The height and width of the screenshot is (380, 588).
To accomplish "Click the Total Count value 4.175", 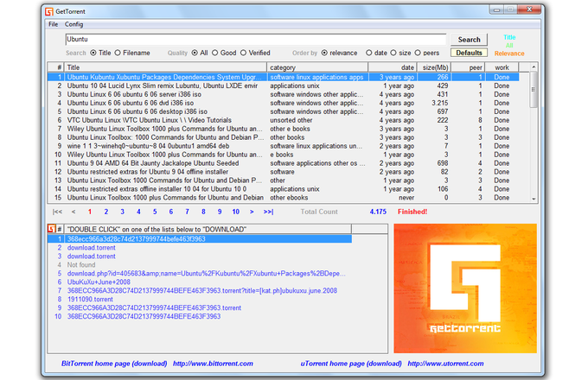I will 378,212.
